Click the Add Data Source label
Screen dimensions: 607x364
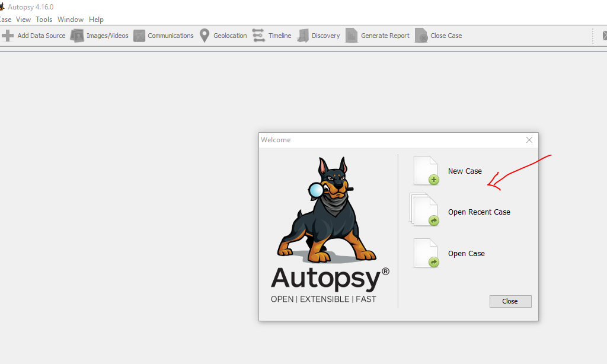41,36
